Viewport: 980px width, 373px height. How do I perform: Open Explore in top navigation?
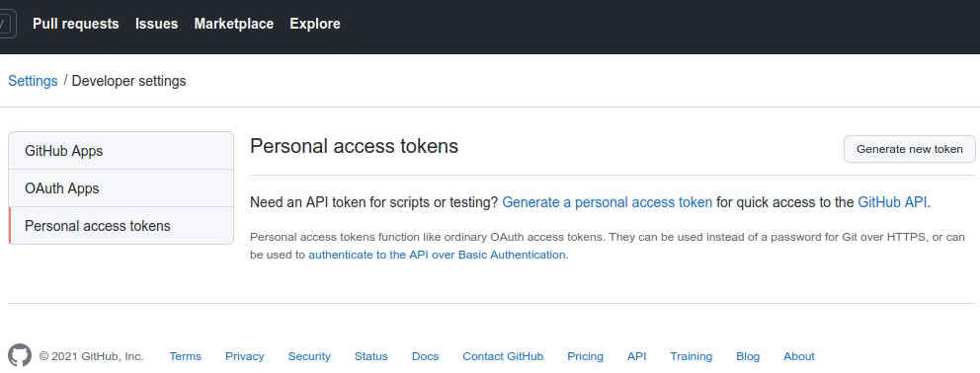[x=315, y=24]
